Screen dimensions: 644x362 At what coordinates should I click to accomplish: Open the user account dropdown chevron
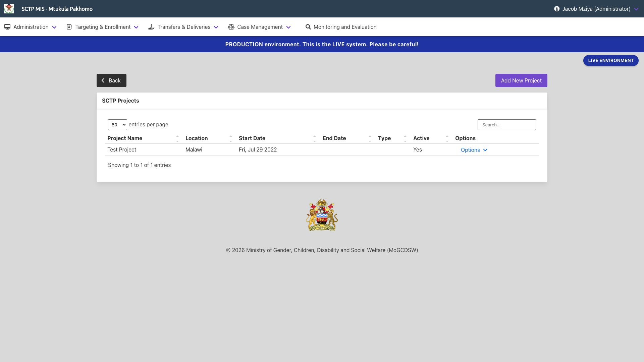(636, 9)
